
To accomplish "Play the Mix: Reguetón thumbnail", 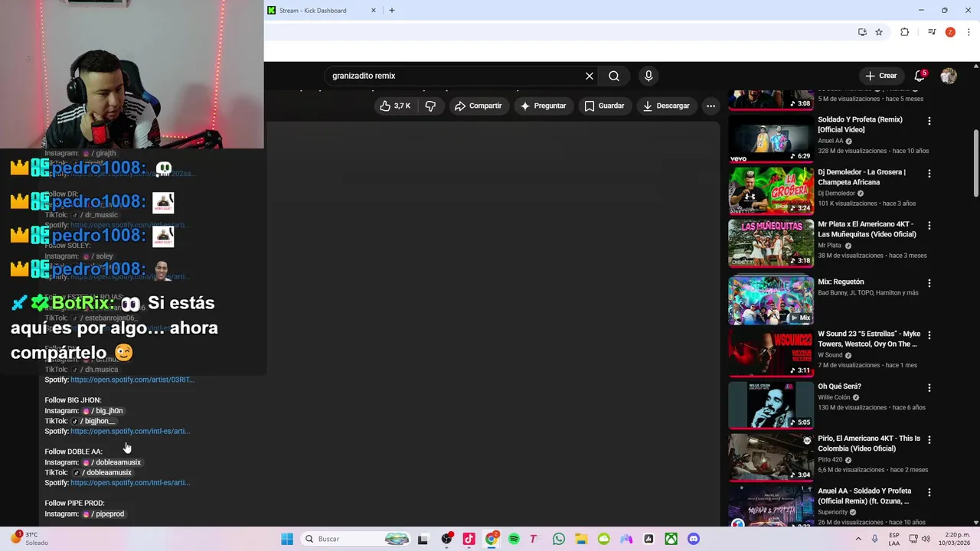I will tap(771, 300).
